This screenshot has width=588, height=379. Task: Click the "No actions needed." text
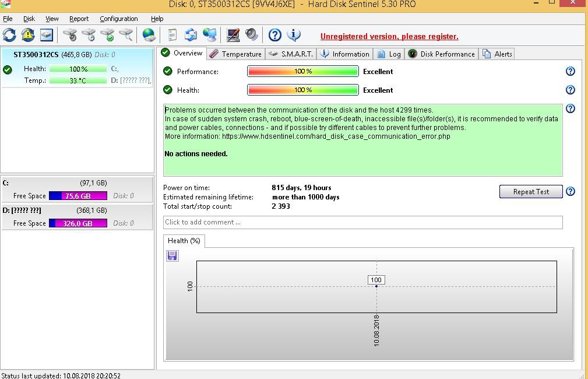tap(196, 154)
